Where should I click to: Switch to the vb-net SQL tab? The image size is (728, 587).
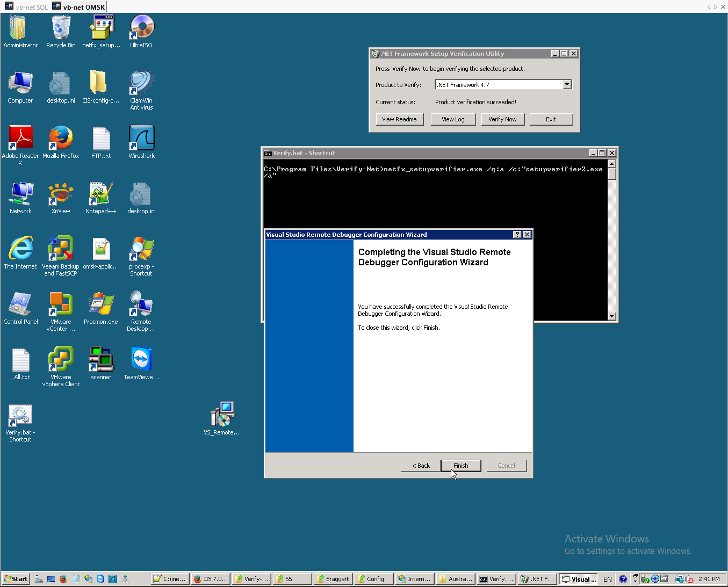coord(26,7)
